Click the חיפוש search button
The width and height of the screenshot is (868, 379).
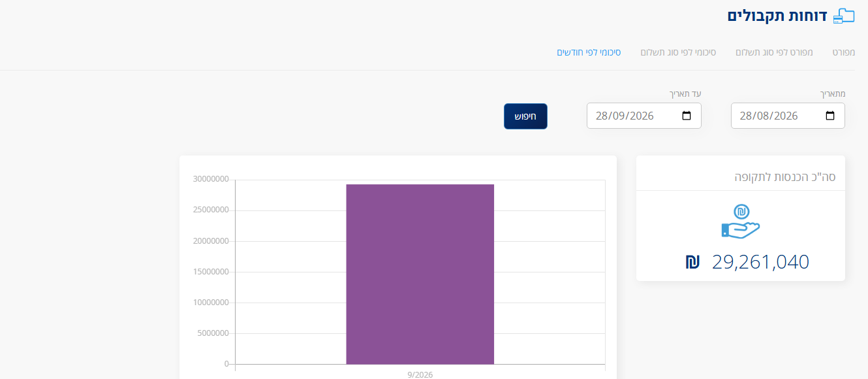pyautogui.click(x=525, y=116)
